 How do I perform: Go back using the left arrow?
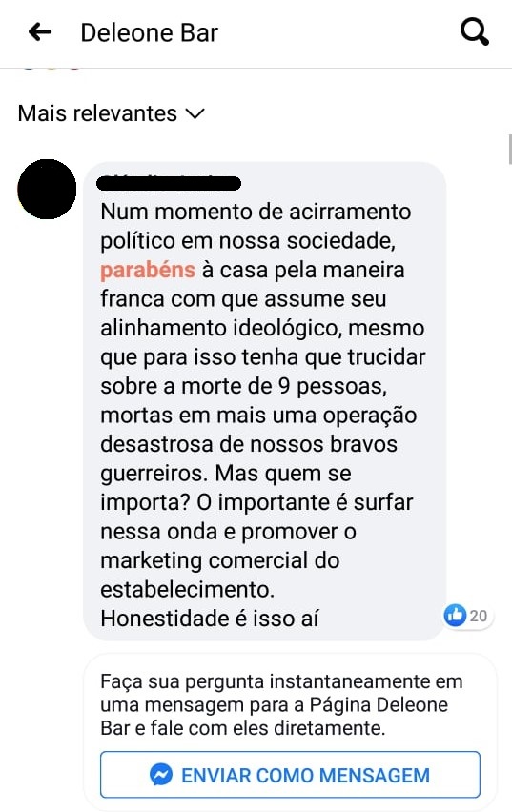pos(40,32)
